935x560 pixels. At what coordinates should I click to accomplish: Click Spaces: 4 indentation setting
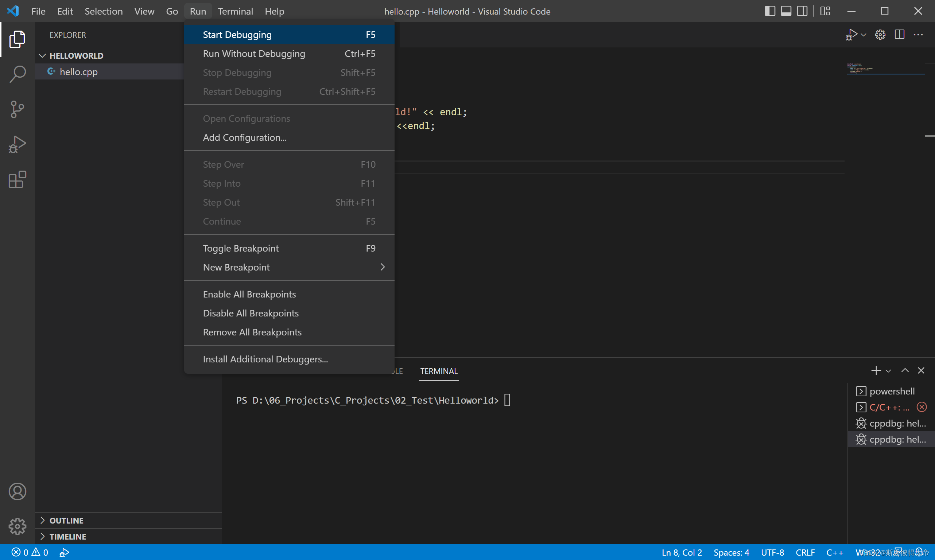pos(731,552)
